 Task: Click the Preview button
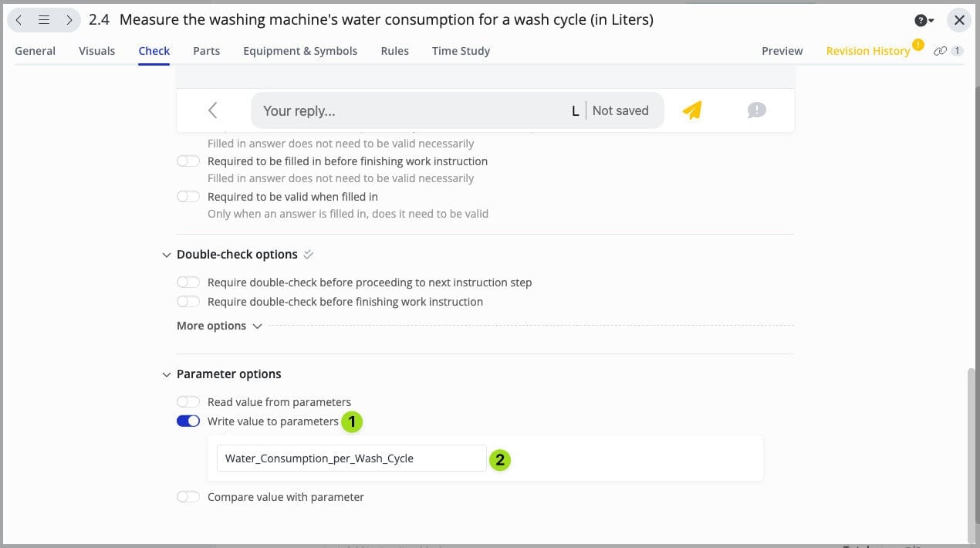(x=782, y=51)
